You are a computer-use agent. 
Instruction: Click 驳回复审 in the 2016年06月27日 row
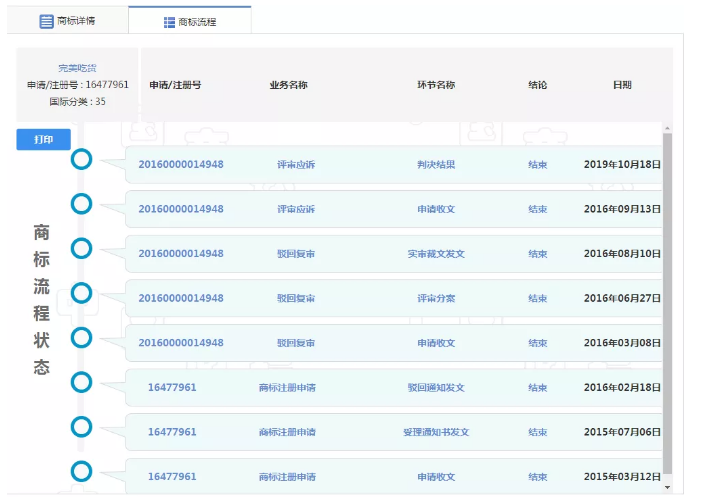296,299
